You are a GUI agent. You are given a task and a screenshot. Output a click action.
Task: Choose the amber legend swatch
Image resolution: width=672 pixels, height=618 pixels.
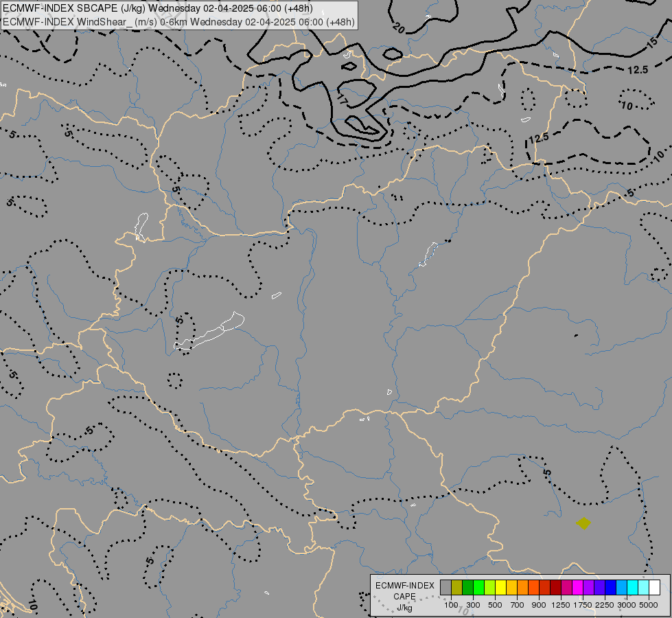(511, 588)
